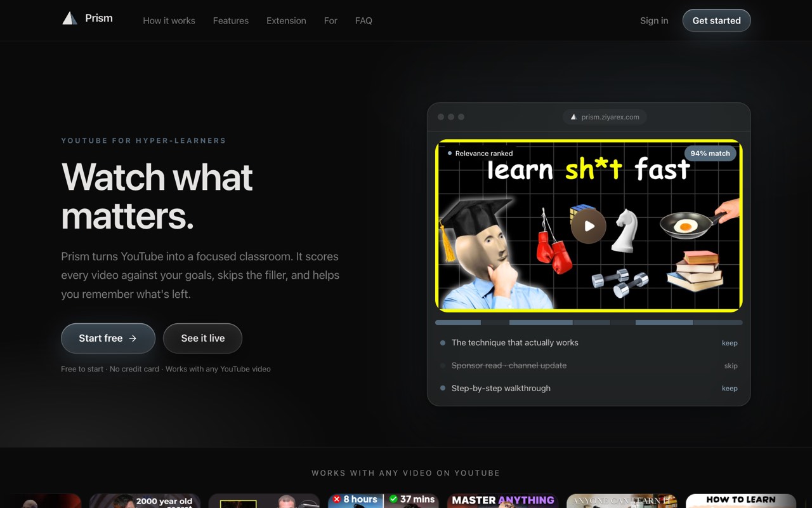
Task: Click the Get started button
Action: point(716,20)
